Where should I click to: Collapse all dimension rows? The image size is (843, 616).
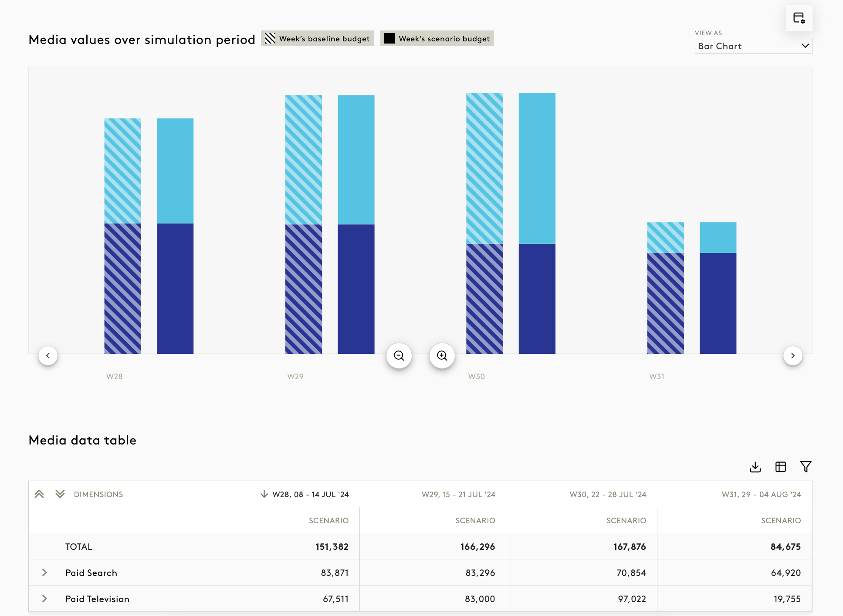[x=39, y=494]
